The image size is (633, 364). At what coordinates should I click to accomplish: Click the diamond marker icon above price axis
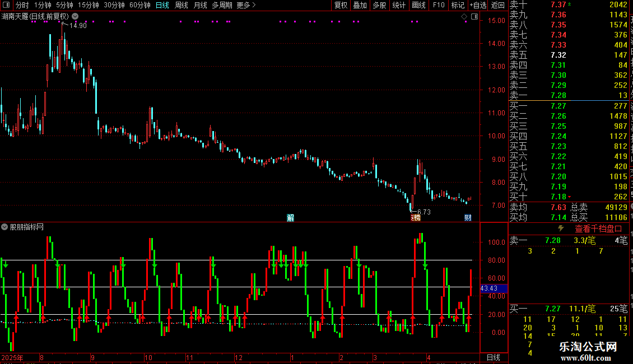tap(464, 17)
